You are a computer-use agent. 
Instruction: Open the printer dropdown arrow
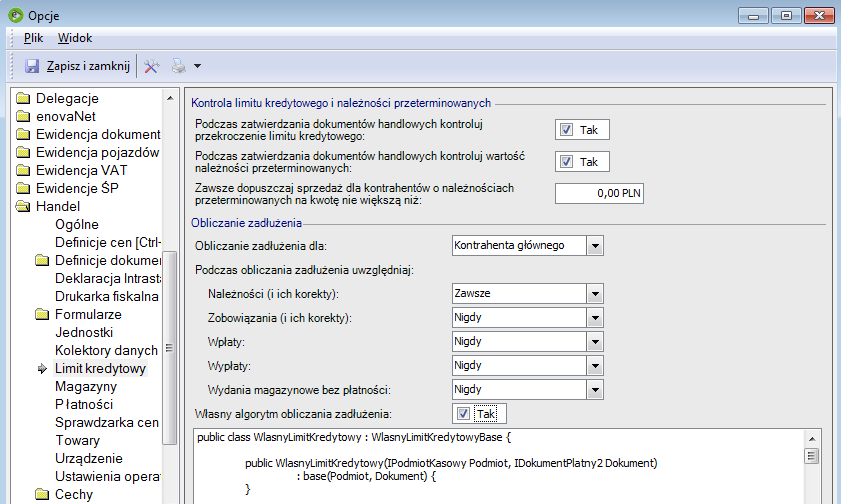click(197, 66)
